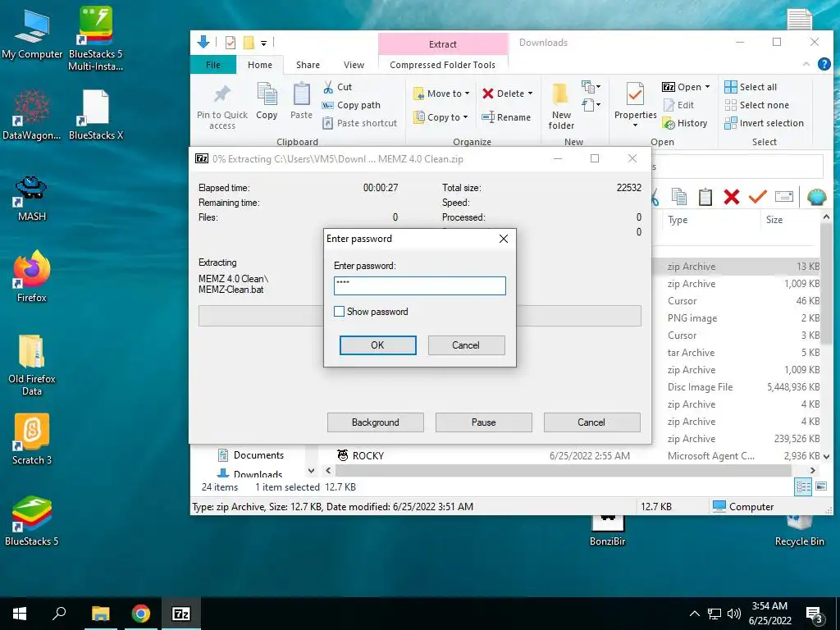
Task: Click the Copy icon in the Explorer ribbon
Action: tap(267, 95)
